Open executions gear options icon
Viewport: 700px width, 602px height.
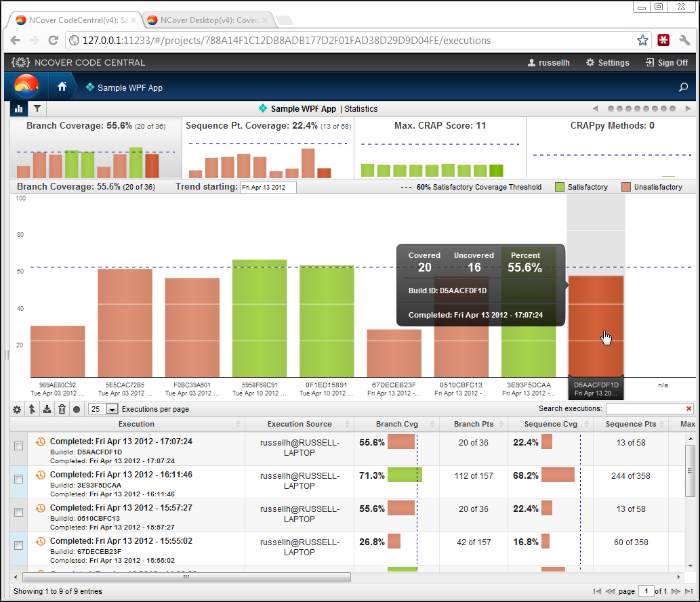(x=17, y=409)
